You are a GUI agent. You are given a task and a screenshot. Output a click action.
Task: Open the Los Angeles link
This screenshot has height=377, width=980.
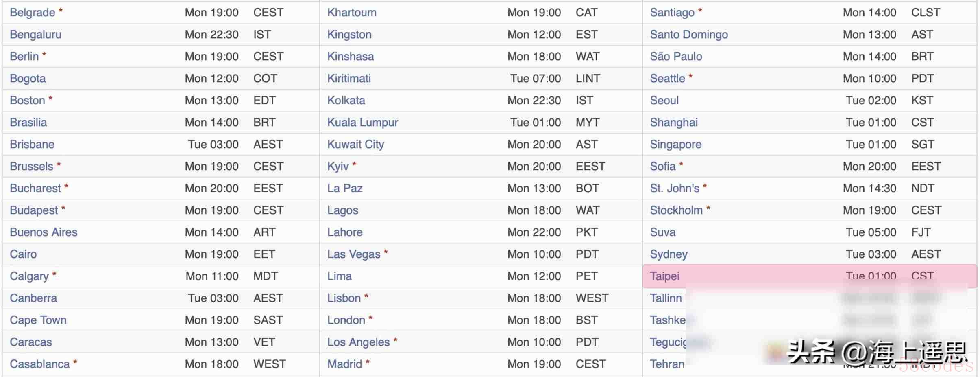359,342
